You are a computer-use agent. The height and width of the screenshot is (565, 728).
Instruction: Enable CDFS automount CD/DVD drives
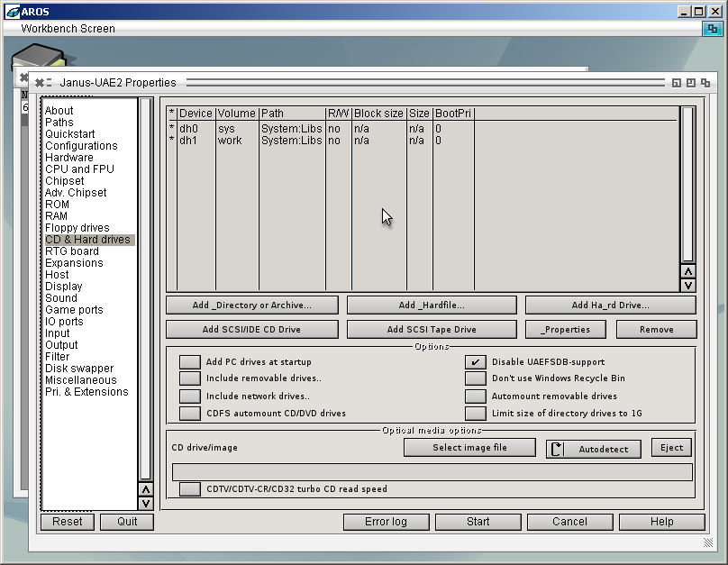pyautogui.click(x=190, y=414)
